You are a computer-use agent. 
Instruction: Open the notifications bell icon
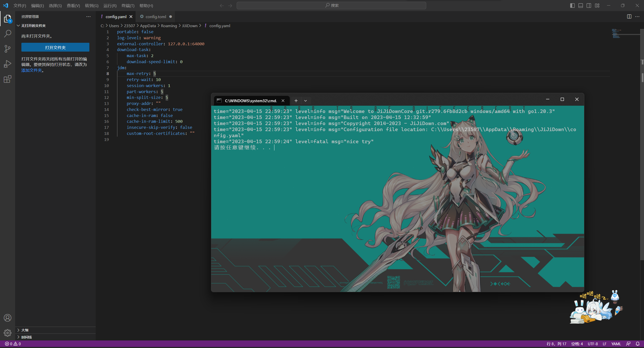click(x=638, y=344)
